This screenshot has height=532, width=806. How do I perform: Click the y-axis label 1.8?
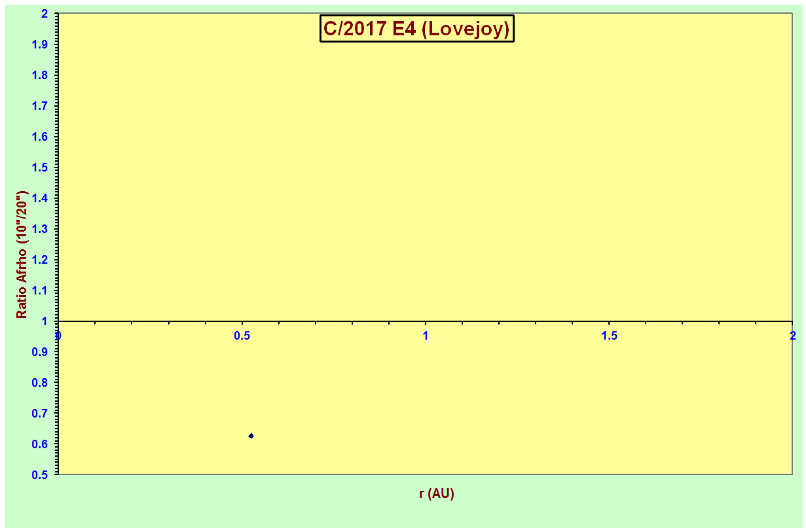[x=40, y=75]
